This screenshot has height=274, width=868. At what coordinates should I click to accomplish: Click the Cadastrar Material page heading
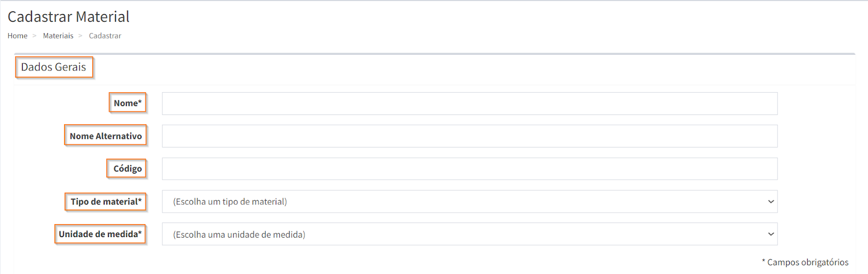68,17
